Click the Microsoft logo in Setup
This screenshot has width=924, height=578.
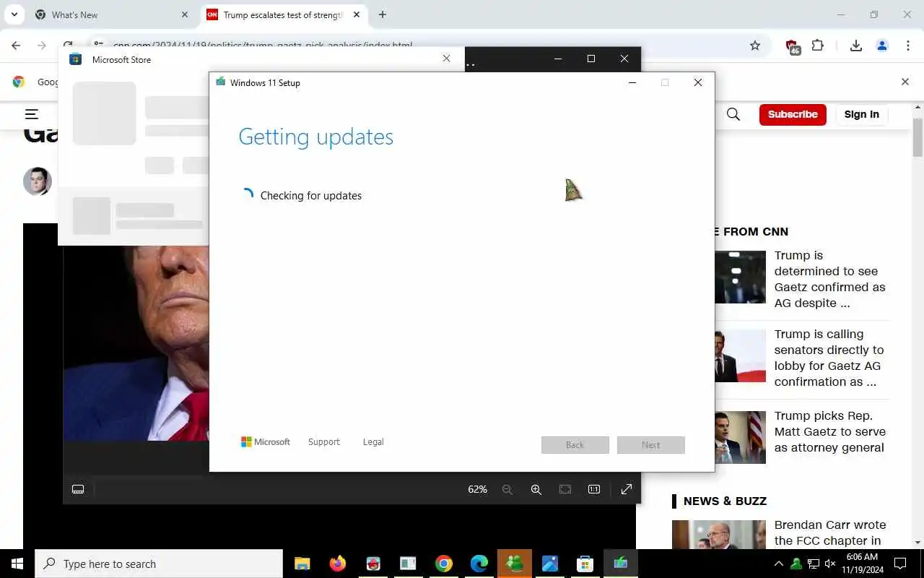266,442
